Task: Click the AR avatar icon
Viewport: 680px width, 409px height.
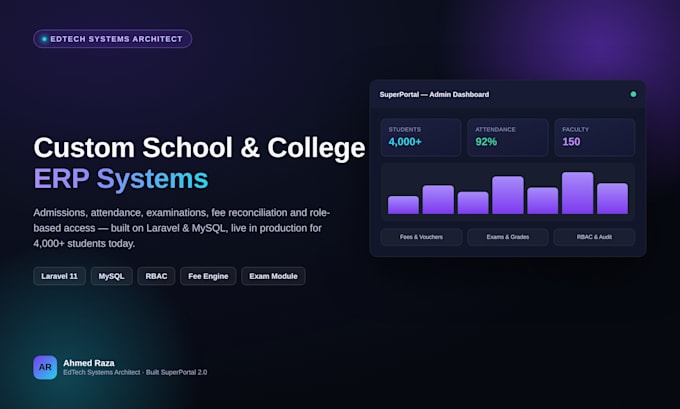Action: click(45, 367)
